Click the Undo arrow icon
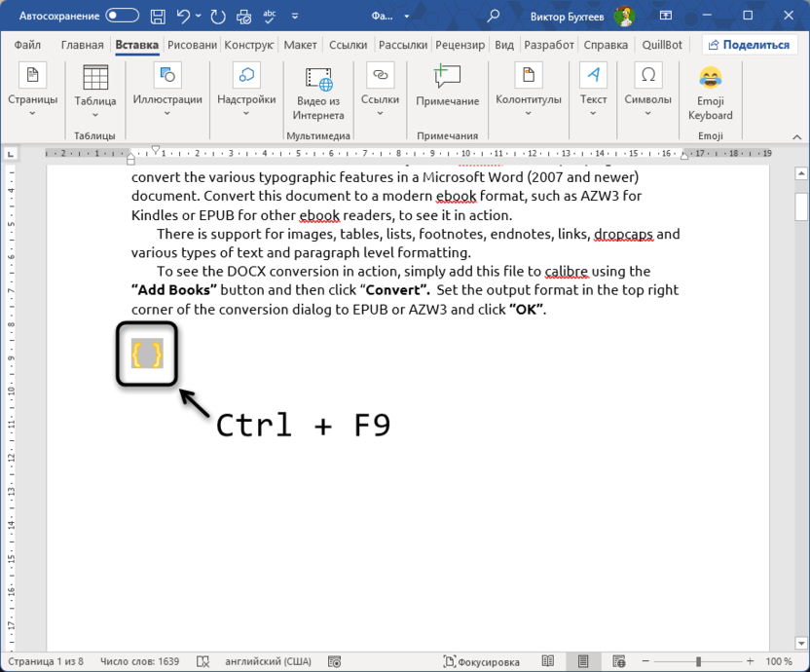The height and width of the screenshot is (672, 810). coord(183,16)
